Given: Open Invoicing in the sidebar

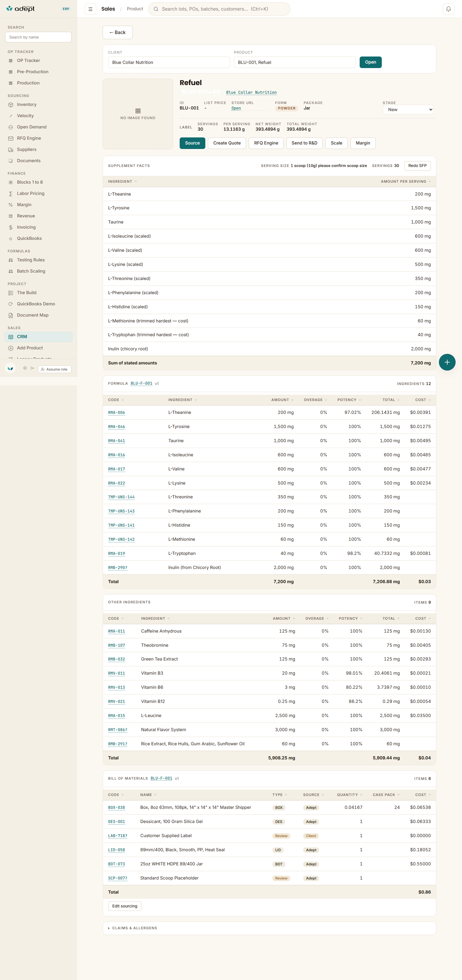Looking at the screenshot, I should tap(38, 227).
